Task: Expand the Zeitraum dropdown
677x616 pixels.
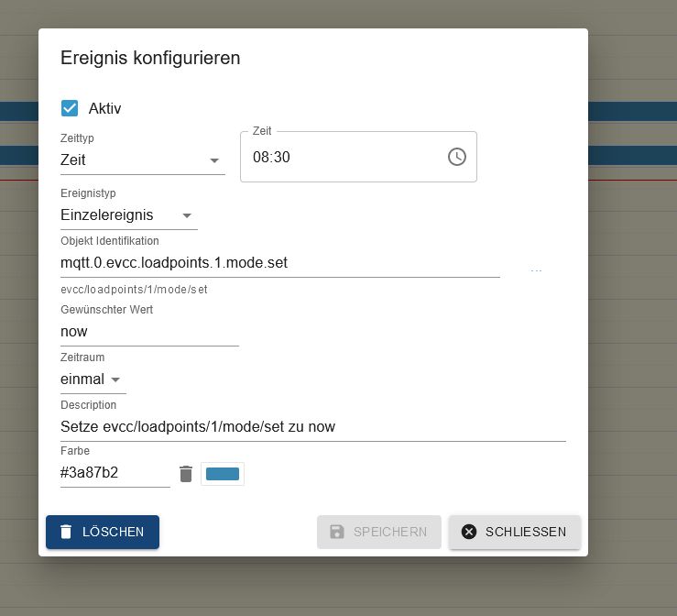Action: pos(93,379)
